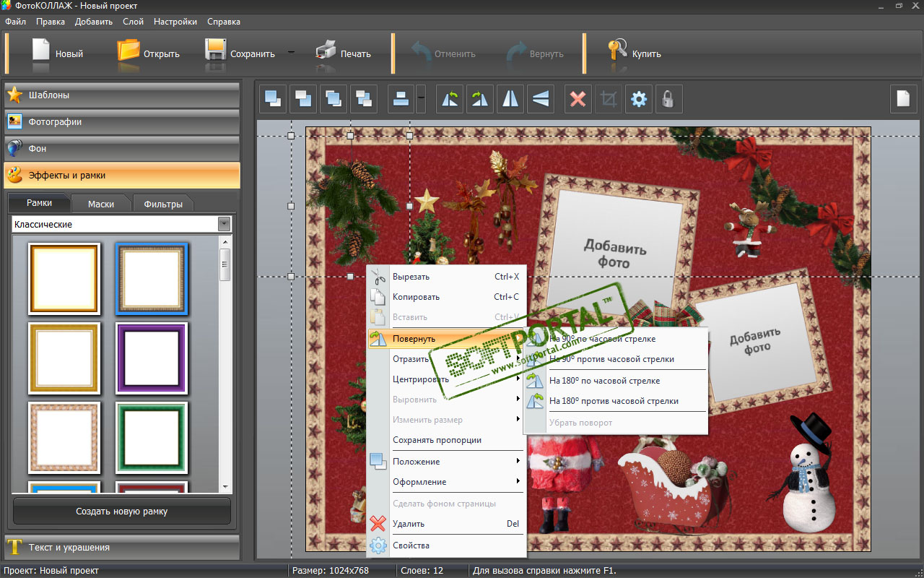Expand the Шаблоны panel

pyautogui.click(x=121, y=95)
